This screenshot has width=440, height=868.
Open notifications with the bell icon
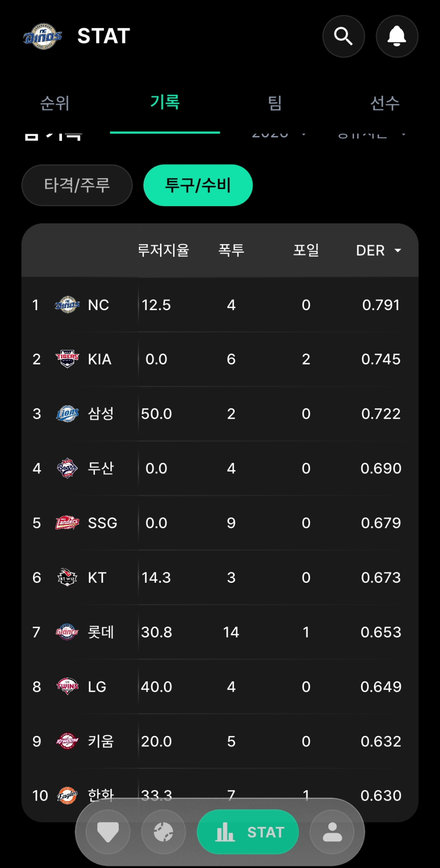tap(397, 36)
